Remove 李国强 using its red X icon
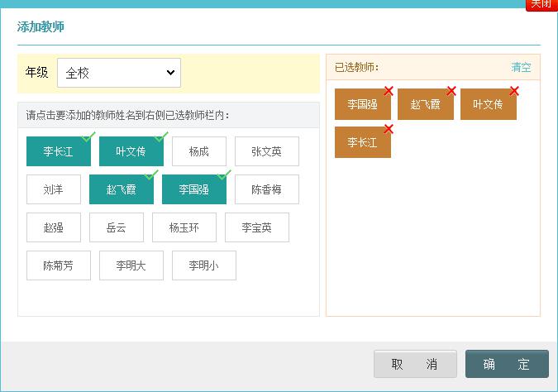The width and height of the screenshot is (558, 392). 389,91
